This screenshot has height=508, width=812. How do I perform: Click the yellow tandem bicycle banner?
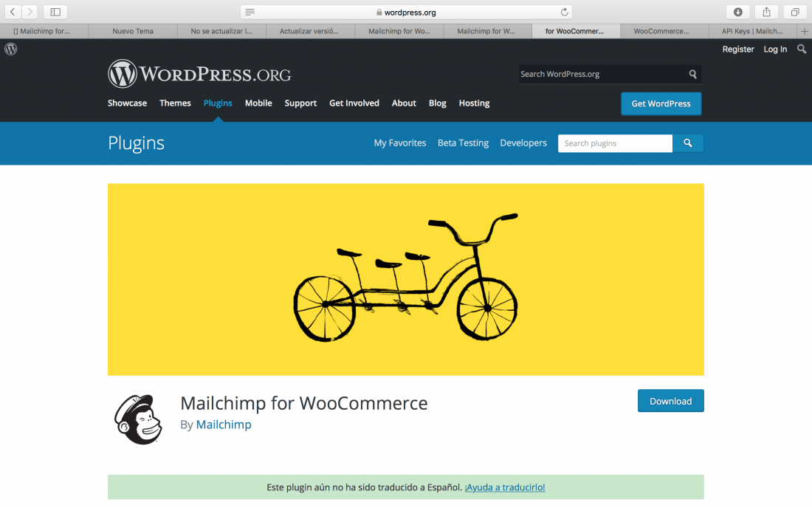(406, 280)
